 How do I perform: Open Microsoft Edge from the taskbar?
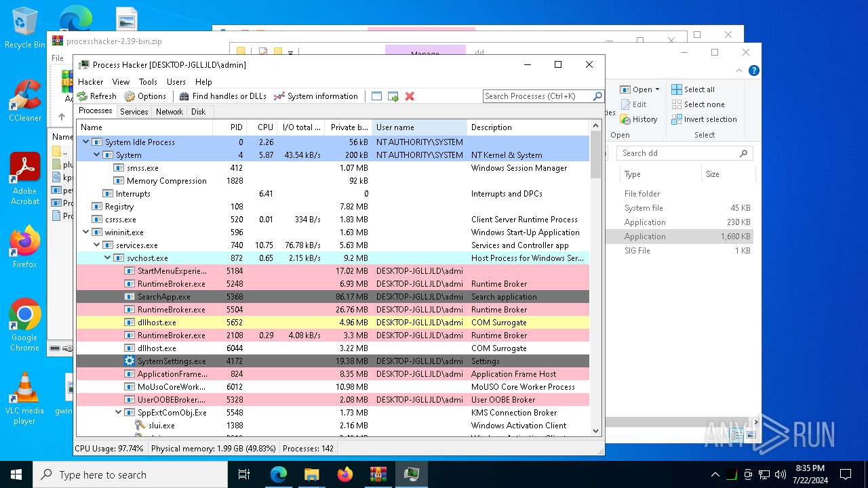tap(279, 474)
